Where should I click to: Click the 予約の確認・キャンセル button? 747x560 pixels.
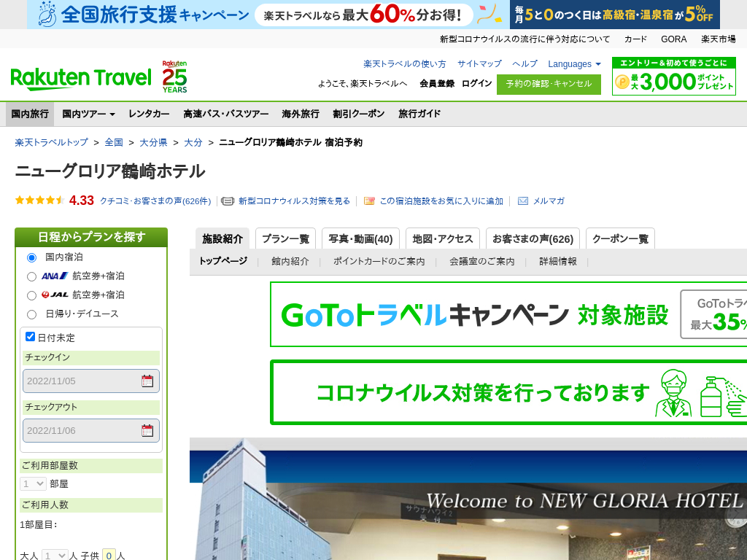[549, 85]
